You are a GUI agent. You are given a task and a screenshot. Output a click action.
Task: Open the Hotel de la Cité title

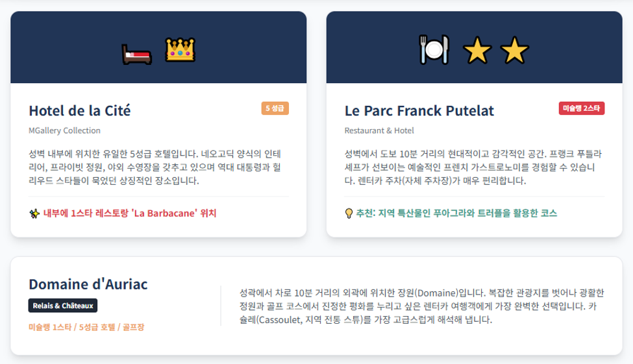pyautogui.click(x=79, y=110)
